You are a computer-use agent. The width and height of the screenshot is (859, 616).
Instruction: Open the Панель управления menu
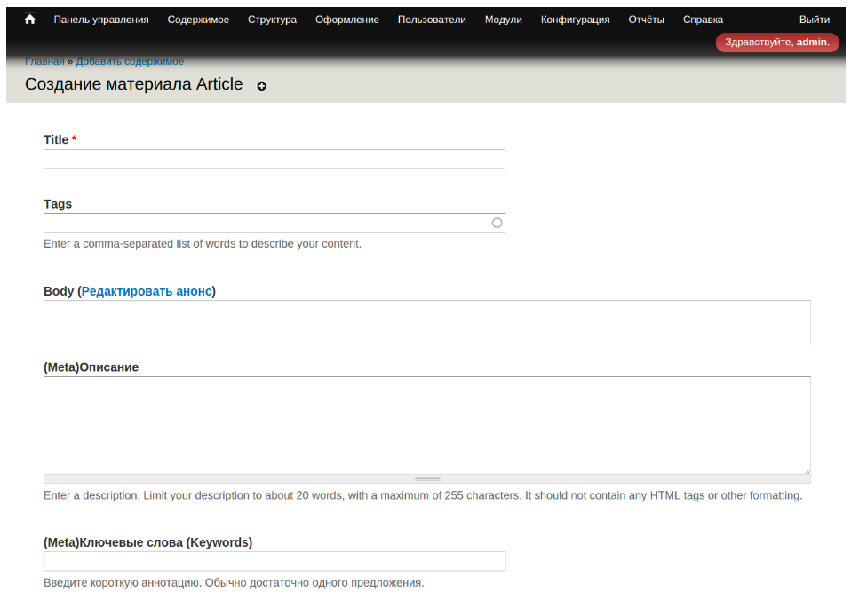pos(101,20)
